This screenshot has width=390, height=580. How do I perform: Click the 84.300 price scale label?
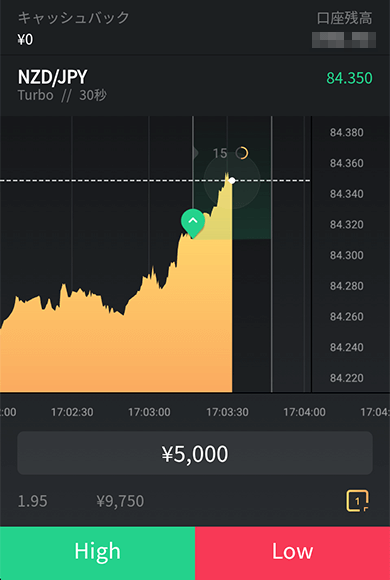click(347, 255)
